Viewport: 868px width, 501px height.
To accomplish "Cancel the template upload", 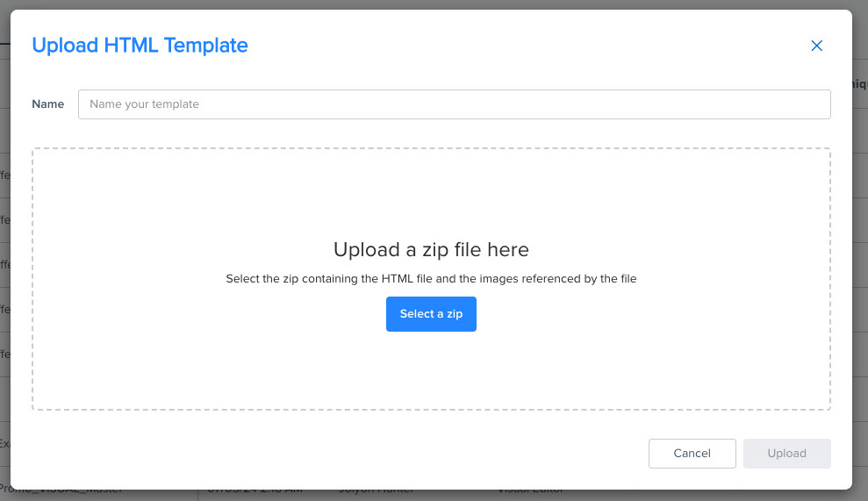I will coord(692,454).
